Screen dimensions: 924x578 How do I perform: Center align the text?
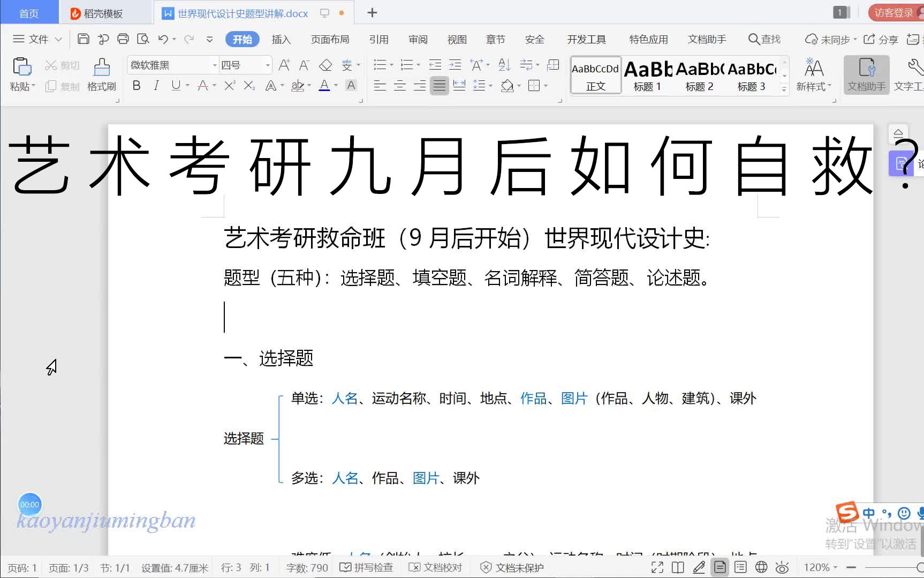[x=400, y=85]
